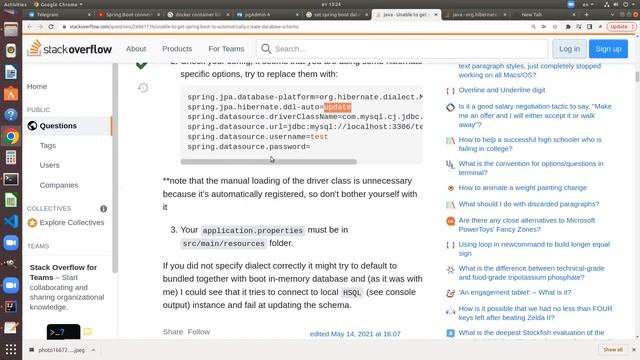The height and width of the screenshot is (360, 640).
Task: Open the Users sidebar link
Action: pos(49,165)
